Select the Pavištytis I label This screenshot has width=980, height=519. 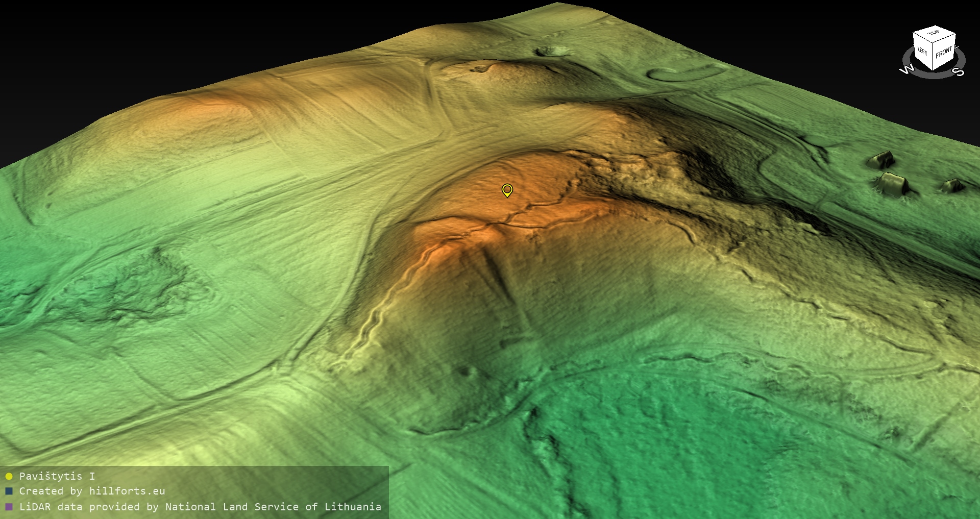[x=57, y=477]
